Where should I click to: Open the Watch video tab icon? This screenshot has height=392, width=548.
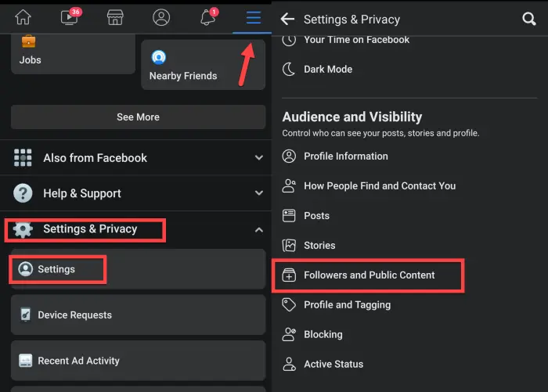[70, 16]
